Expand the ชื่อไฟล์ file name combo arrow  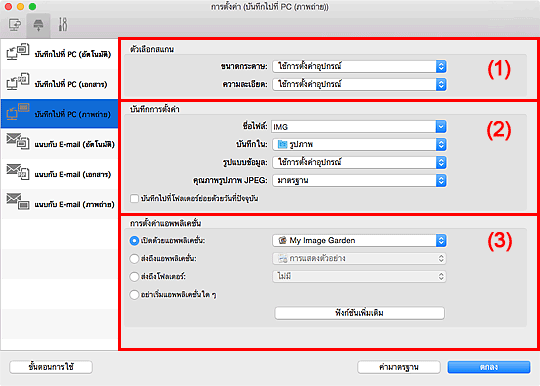pos(441,127)
